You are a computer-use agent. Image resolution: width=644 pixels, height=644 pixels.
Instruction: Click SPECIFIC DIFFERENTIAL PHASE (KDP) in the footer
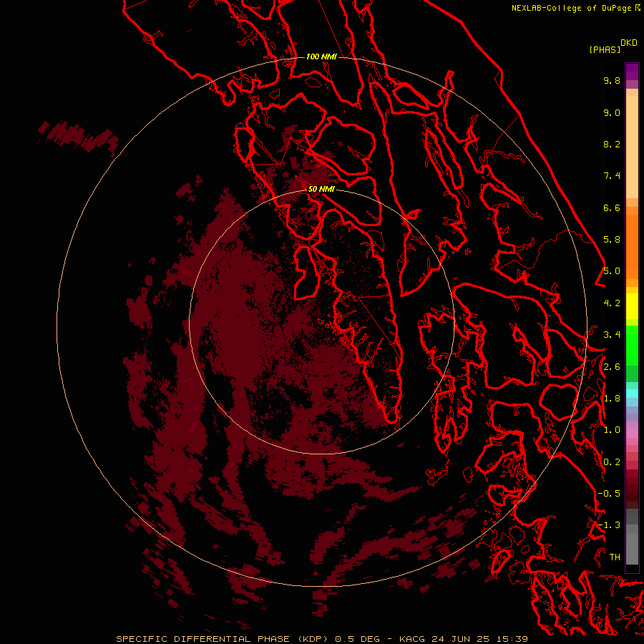click(x=223, y=639)
